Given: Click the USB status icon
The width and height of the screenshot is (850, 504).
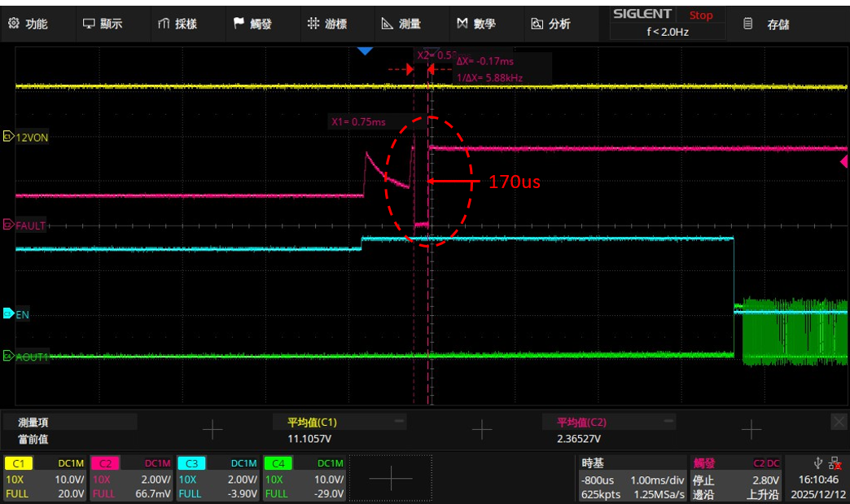Looking at the screenshot, I should 818,462.
